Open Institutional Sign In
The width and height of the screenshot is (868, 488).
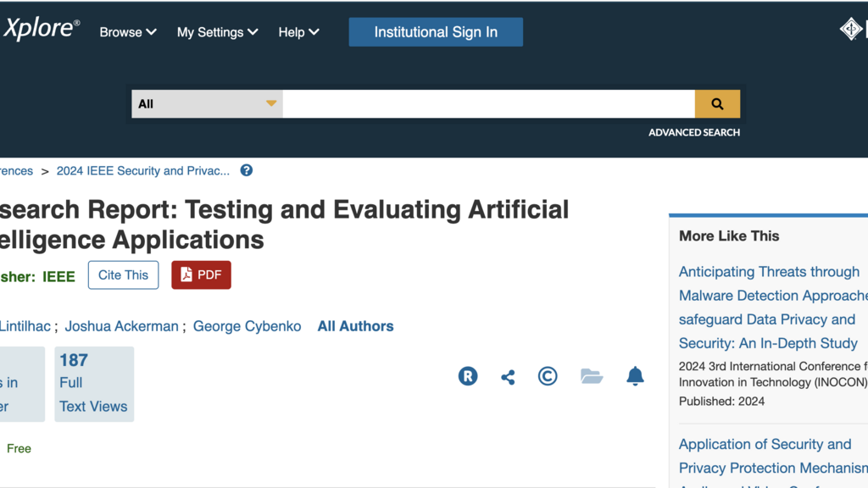436,32
